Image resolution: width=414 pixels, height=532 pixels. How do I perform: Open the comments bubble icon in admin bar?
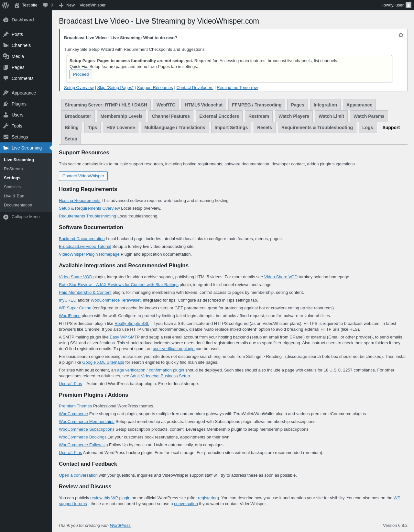pyautogui.click(x=46, y=5)
